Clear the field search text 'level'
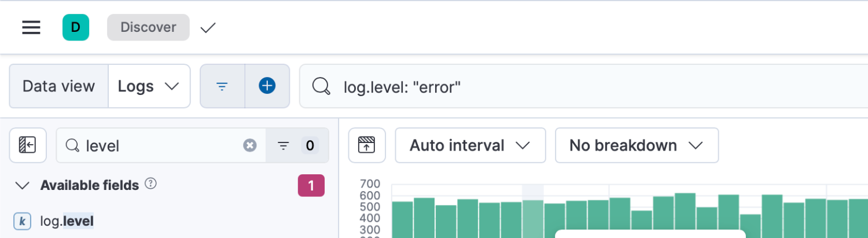This screenshot has height=238, width=868. (x=250, y=145)
